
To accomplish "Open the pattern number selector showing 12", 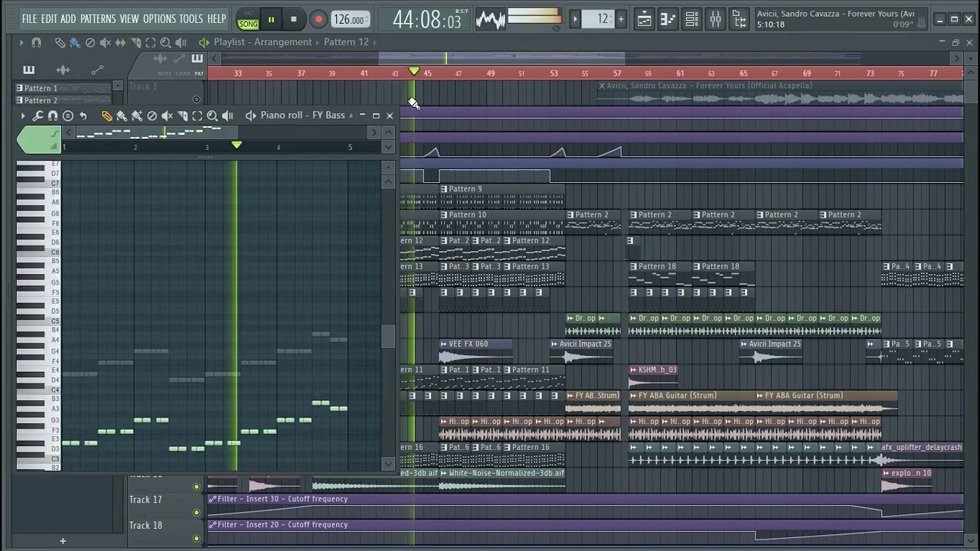I will [x=598, y=19].
